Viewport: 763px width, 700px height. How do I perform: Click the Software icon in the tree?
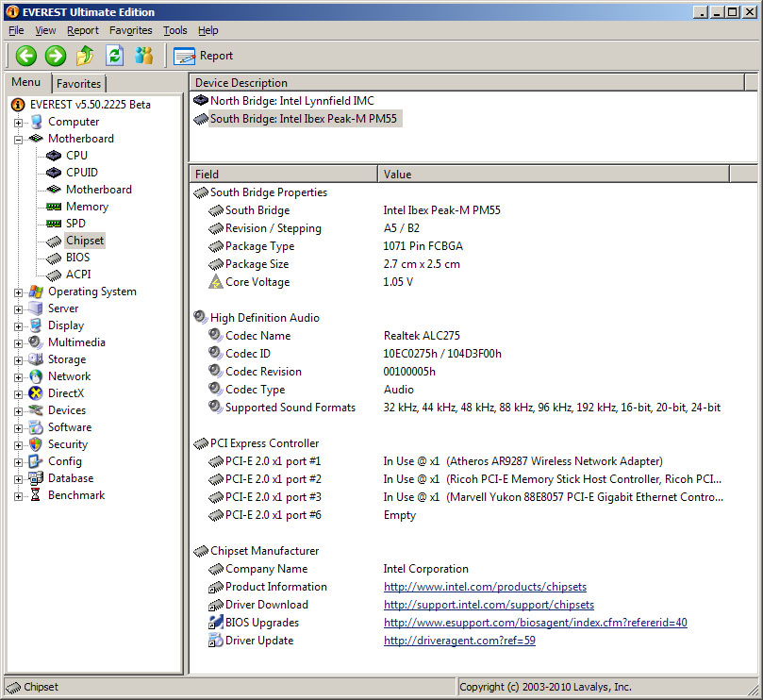coord(36,427)
